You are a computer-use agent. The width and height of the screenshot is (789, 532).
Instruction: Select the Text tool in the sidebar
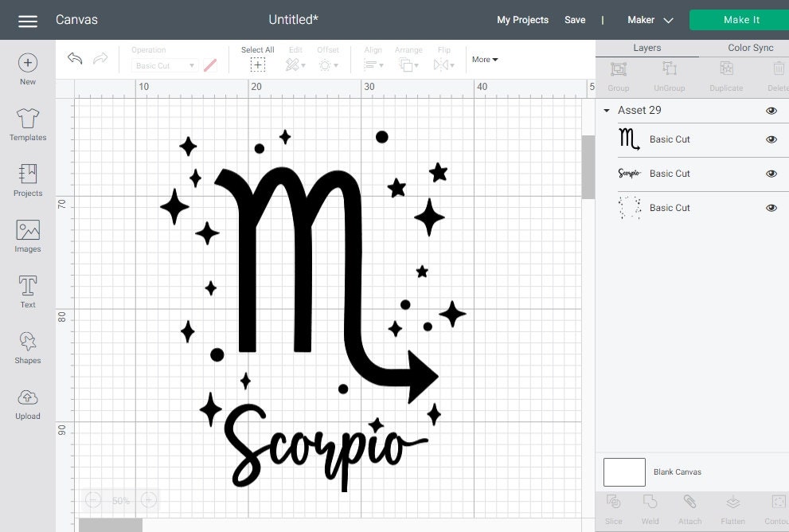coord(27,290)
